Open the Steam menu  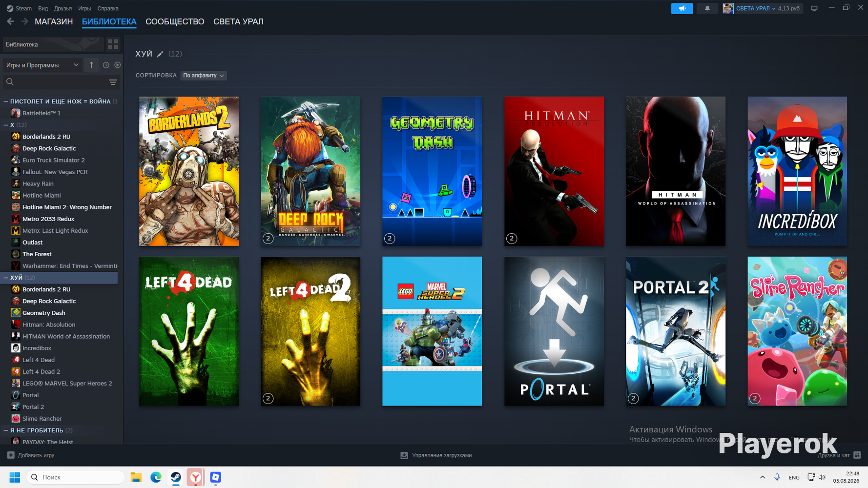pyautogui.click(x=23, y=8)
